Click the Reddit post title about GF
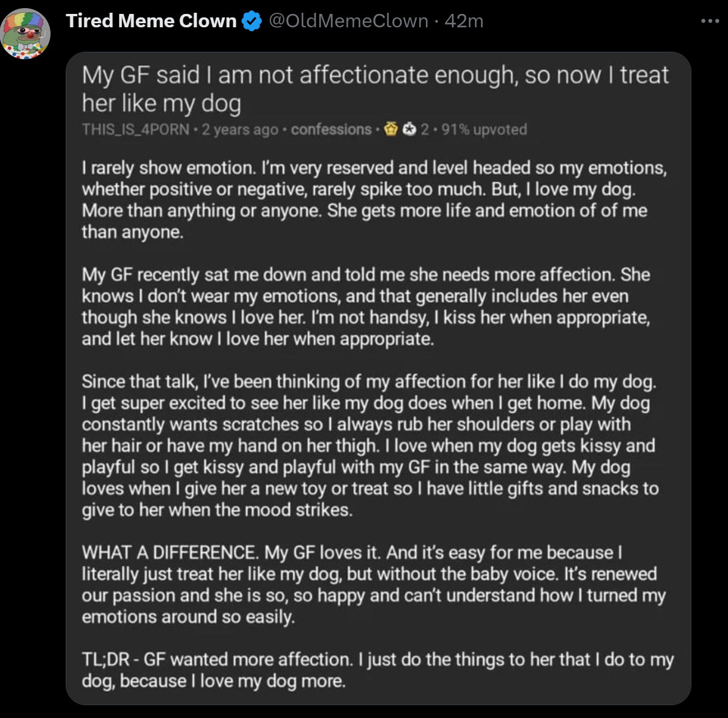Screen dimensions: 728x718 tap(375, 89)
